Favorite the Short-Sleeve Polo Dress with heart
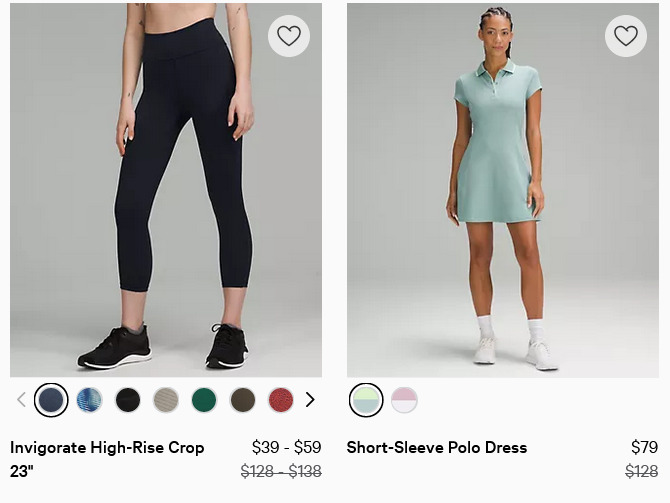 [626, 36]
